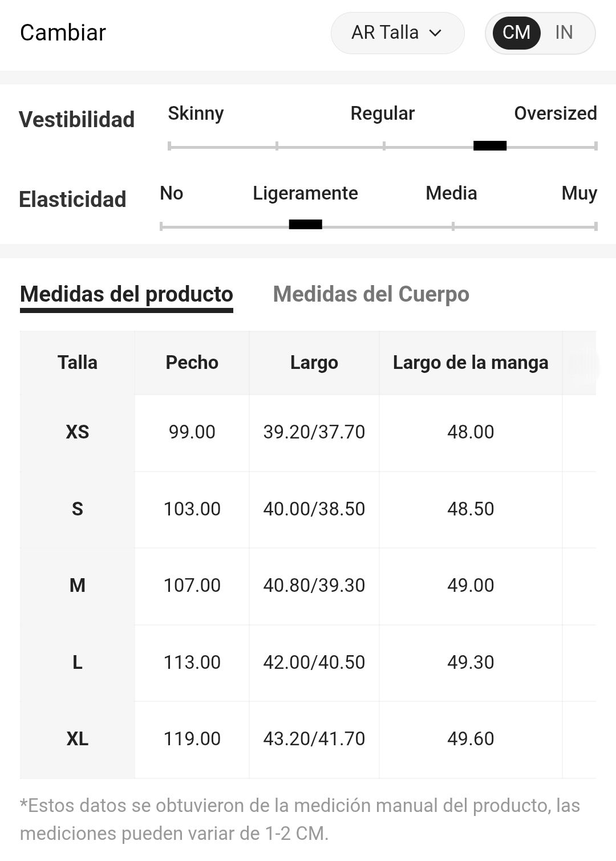The width and height of the screenshot is (616, 861).
Task: Switch units to IN
Action: pyautogui.click(x=564, y=33)
